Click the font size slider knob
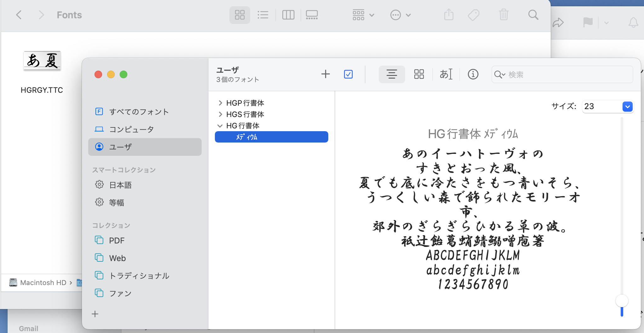This screenshot has height=333, width=644. 622,301
